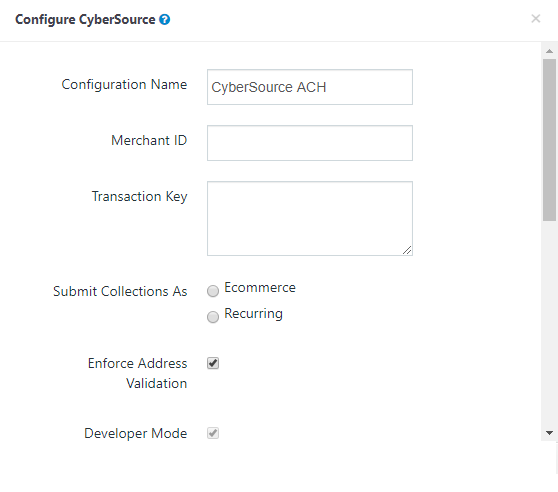Click the scrollbar track below the thumb
Viewport: 558px width, 492px height.
coord(549,324)
